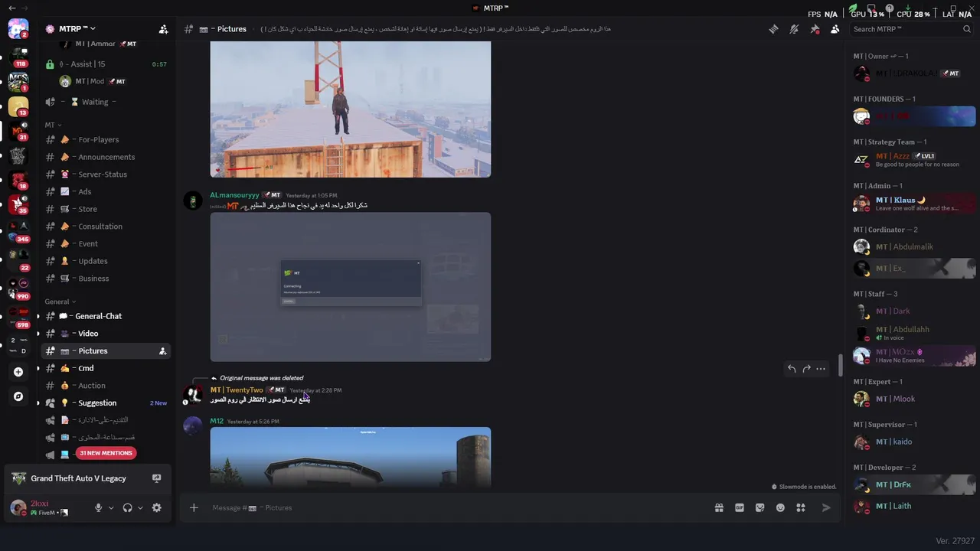This screenshot has height=551, width=980.
Task: Open server icon with 345 badge
Action: pyautogui.click(x=18, y=232)
